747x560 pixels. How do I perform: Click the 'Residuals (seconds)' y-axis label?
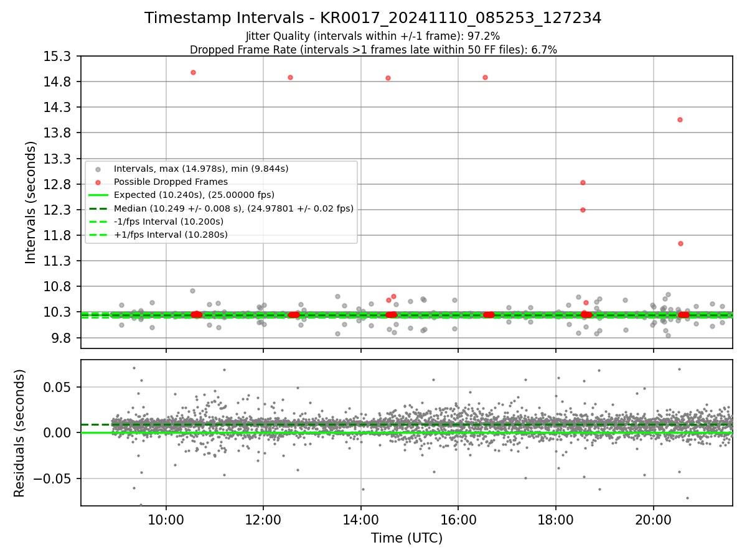pos(20,433)
